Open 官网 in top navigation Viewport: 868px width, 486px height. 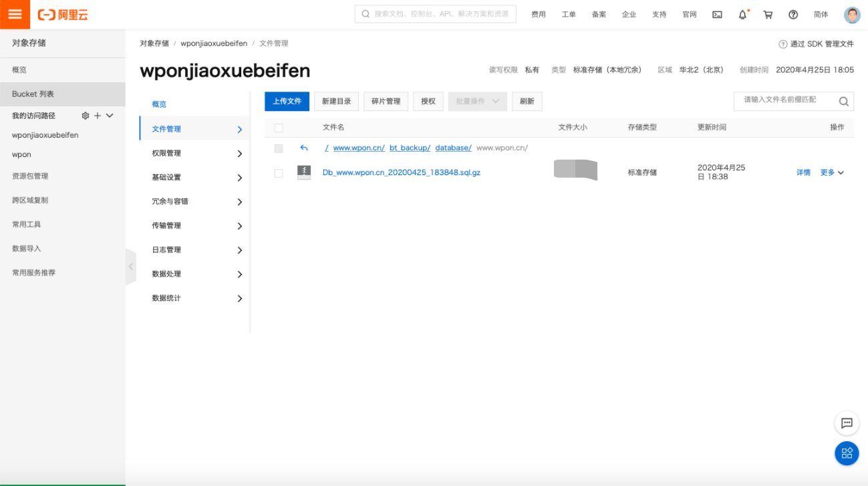pos(690,15)
